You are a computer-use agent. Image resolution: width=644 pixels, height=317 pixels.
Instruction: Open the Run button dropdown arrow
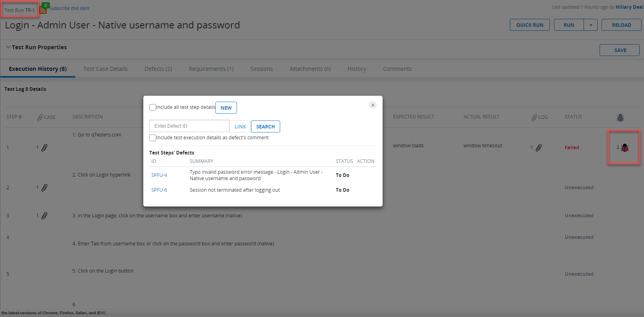(591, 25)
